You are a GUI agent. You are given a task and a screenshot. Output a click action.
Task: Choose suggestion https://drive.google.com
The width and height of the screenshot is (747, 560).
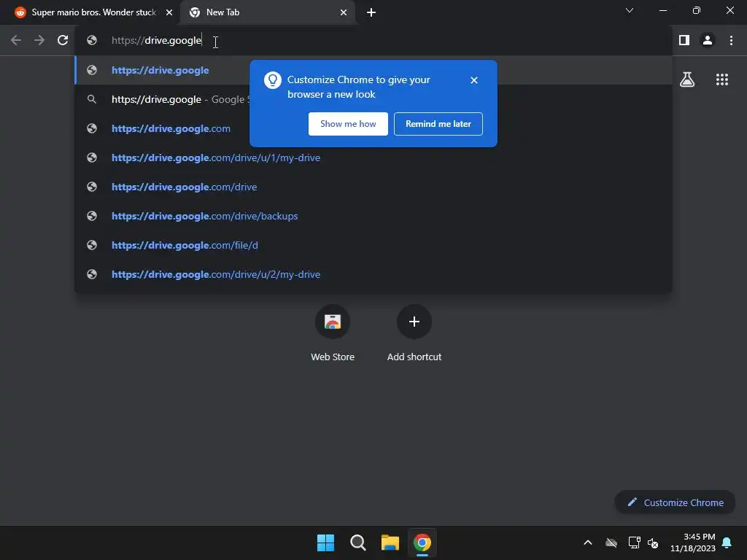(x=373, y=128)
